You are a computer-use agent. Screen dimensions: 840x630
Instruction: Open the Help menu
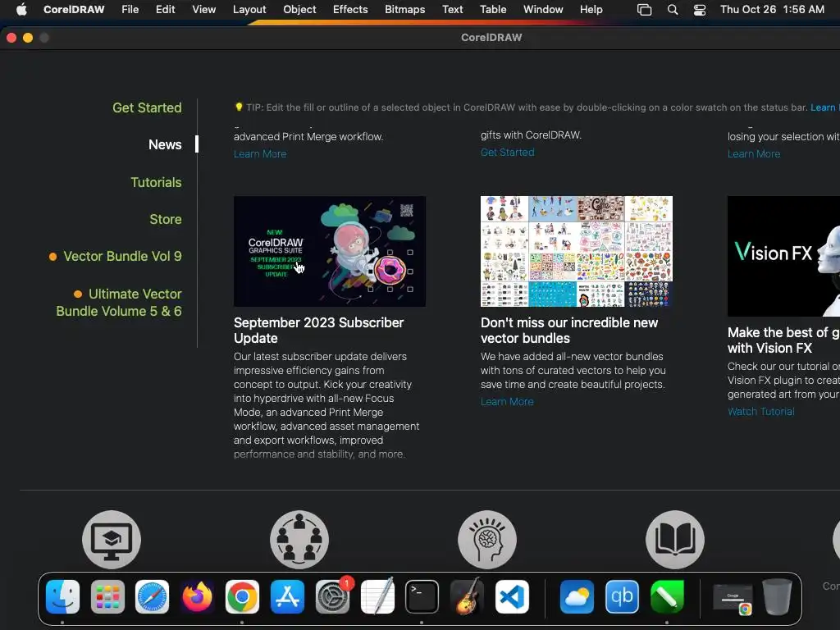(x=591, y=10)
